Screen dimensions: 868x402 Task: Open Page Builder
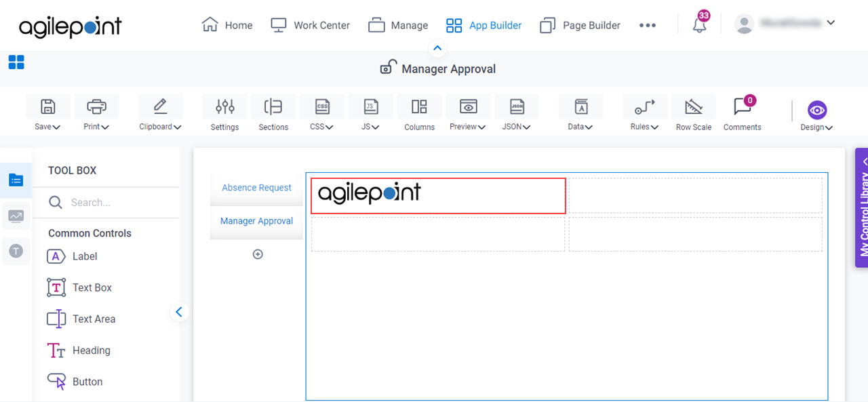click(580, 25)
